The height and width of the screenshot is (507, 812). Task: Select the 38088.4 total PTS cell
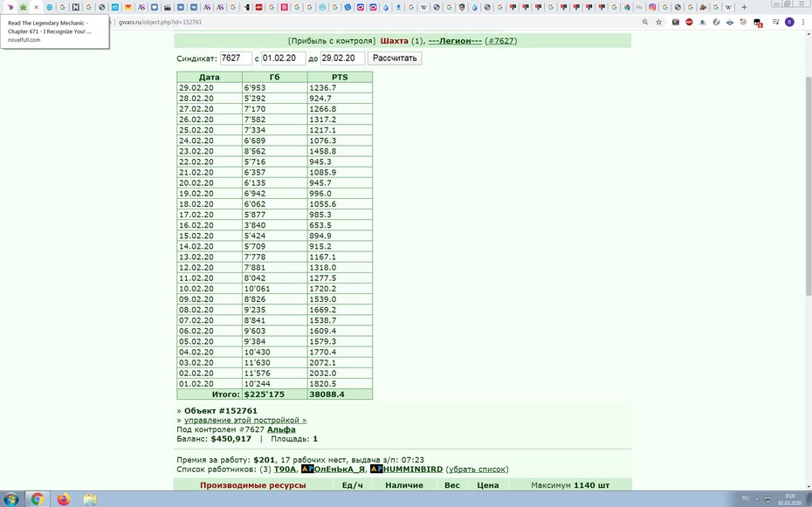(340, 394)
